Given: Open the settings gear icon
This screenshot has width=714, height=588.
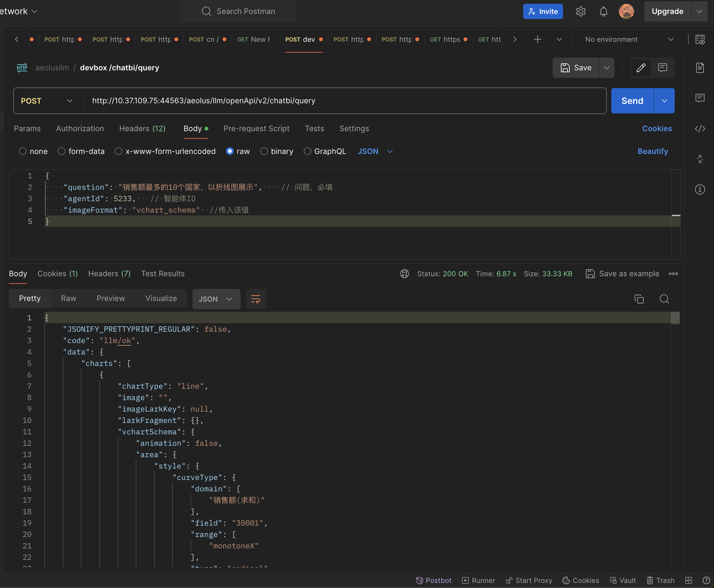Looking at the screenshot, I should click(x=581, y=11).
